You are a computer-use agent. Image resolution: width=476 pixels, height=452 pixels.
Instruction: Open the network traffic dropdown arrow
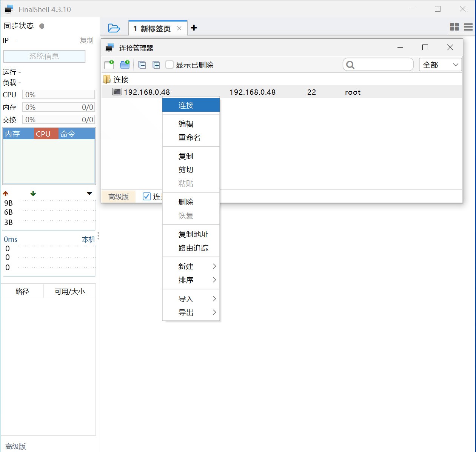tap(89, 194)
